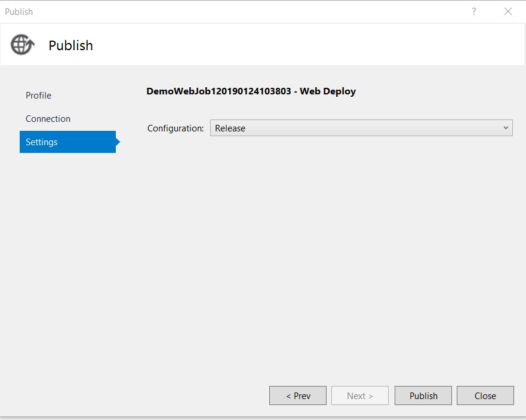Click the Close button
This screenshot has width=526, height=420.
coord(485,396)
